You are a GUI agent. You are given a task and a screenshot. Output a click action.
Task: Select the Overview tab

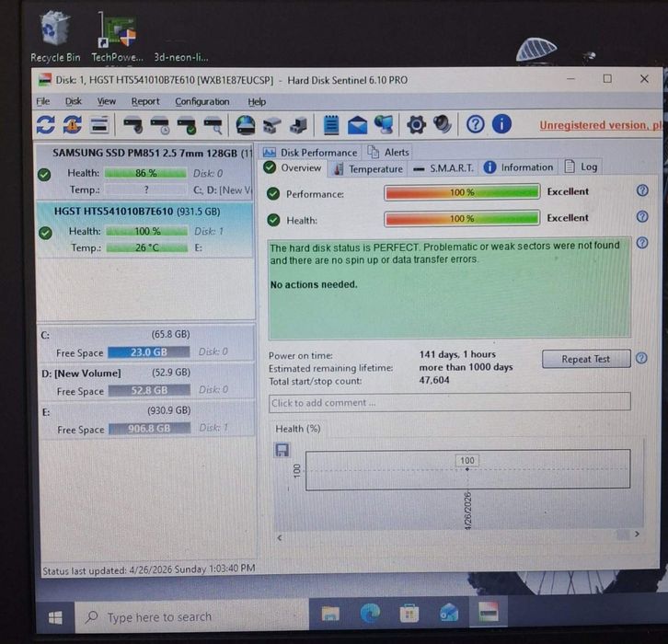pyautogui.click(x=293, y=167)
